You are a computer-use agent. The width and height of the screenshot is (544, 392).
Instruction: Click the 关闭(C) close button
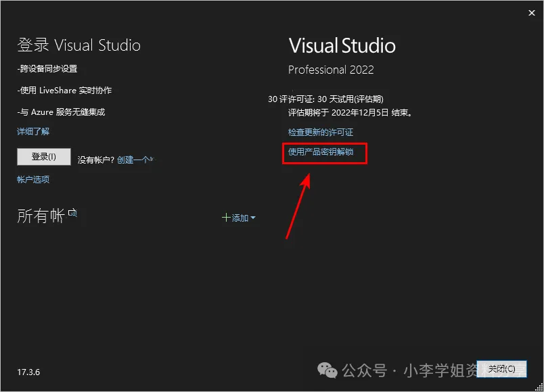coord(501,369)
